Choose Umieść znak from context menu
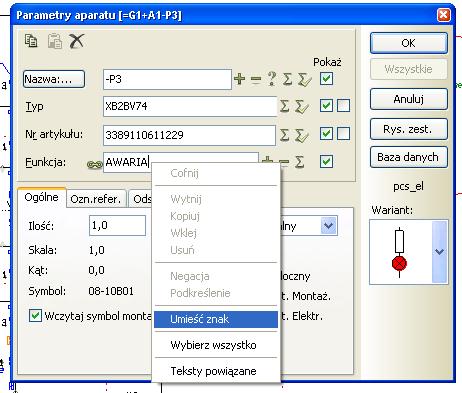 pos(216,319)
